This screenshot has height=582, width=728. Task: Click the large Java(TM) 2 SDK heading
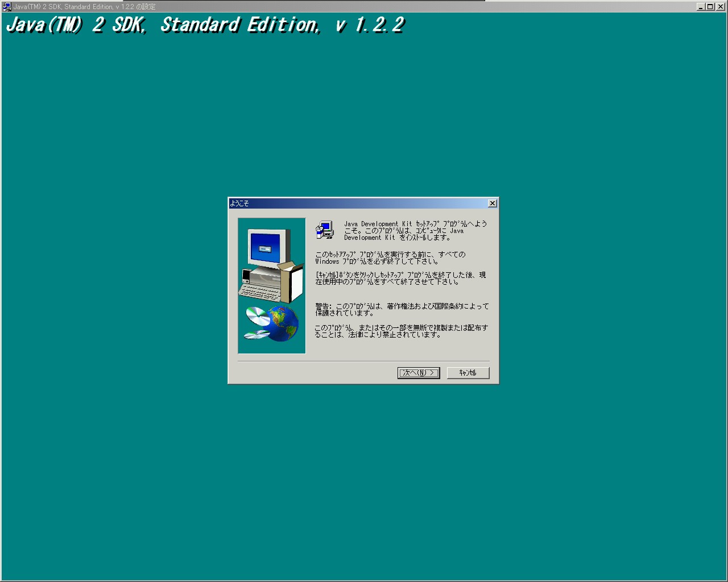tap(205, 25)
